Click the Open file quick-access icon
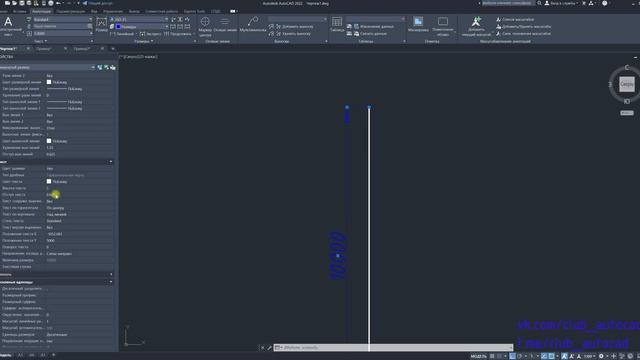Viewport: 640px width, 360px height. coord(15,3)
